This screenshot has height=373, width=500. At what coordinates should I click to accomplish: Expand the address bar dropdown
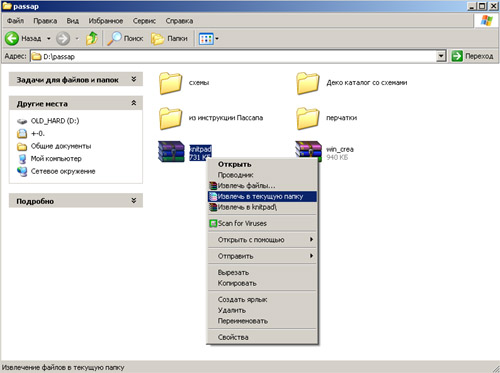tap(441, 56)
